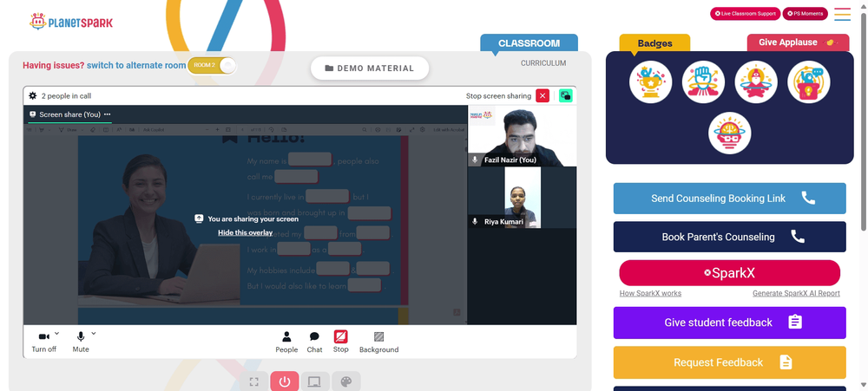
Task: Open Live Classroom Support
Action: (745, 13)
